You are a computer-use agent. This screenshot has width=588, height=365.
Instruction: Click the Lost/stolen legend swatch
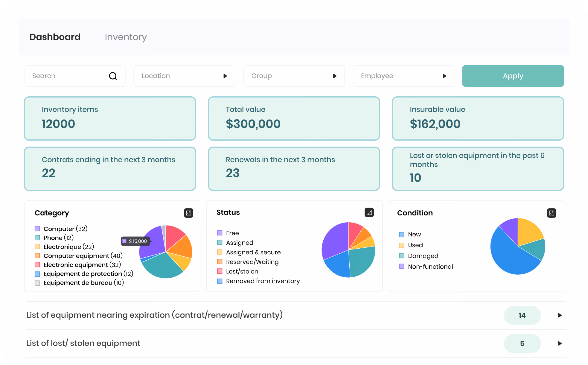click(x=220, y=271)
